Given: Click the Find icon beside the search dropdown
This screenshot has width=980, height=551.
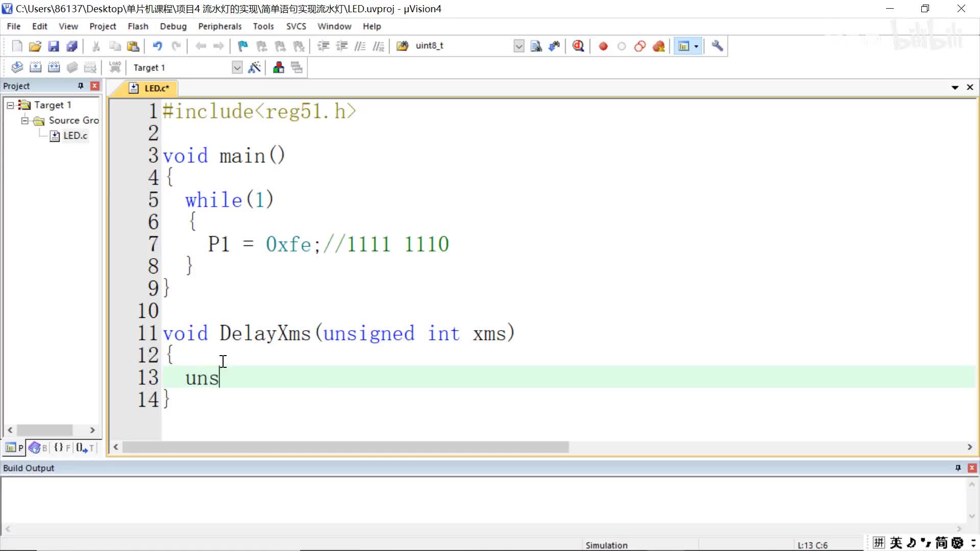Looking at the screenshot, I should 536,46.
